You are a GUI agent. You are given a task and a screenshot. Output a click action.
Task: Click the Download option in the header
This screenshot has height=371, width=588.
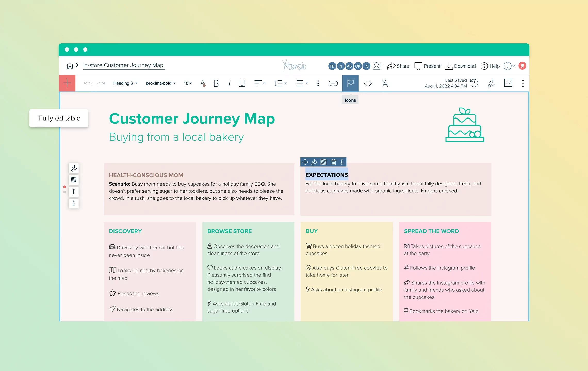(460, 66)
